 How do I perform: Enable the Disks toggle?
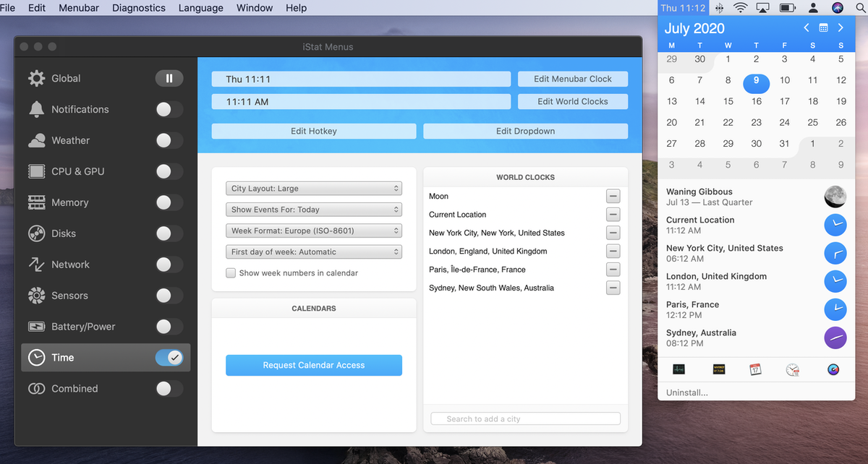[x=169, y=233]
